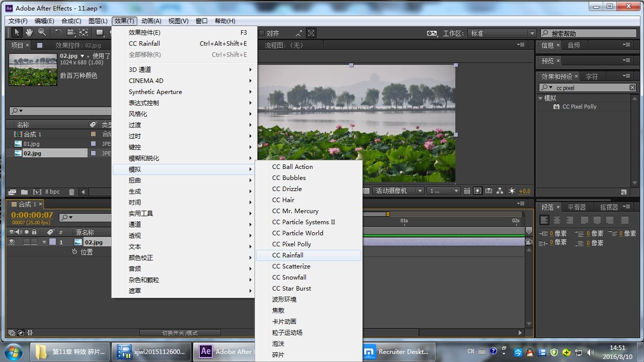Collapse the 模拟 category in Effects presets
Screen dimensions: 644x362
point(541,98)
